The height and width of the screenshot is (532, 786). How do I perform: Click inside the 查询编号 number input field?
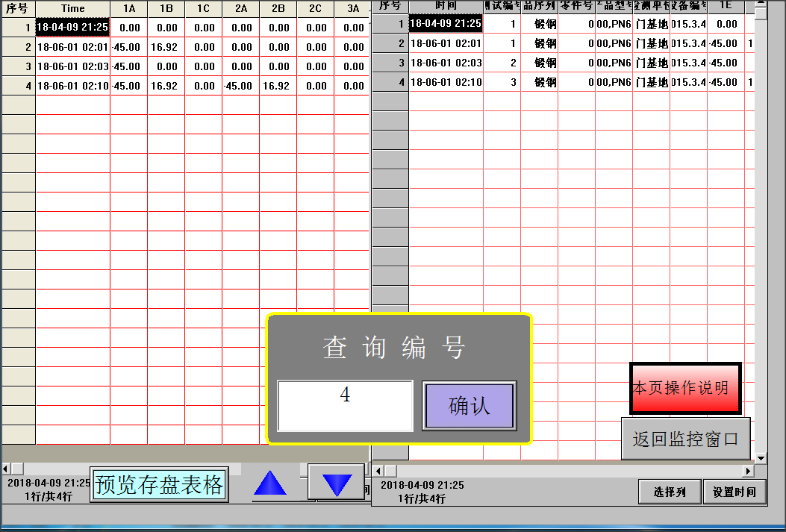345,405
